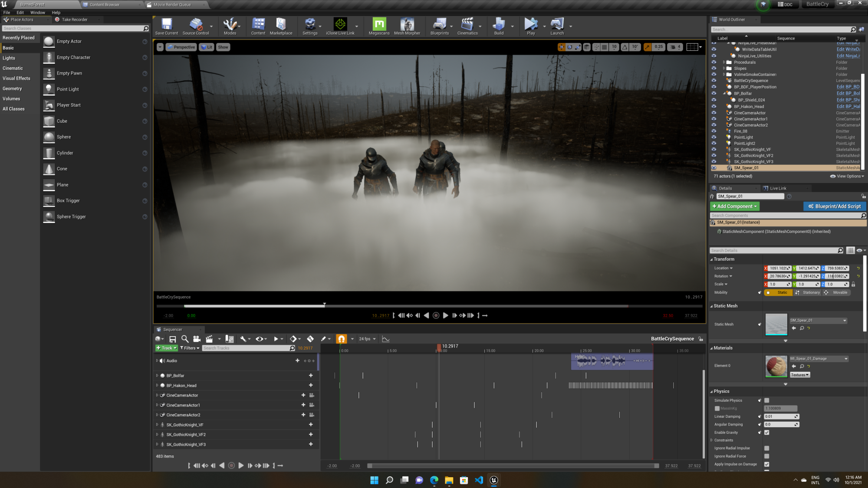Toggle viewport scale snapping
This screenshot has height=488, width=868.
click(648, 47)
